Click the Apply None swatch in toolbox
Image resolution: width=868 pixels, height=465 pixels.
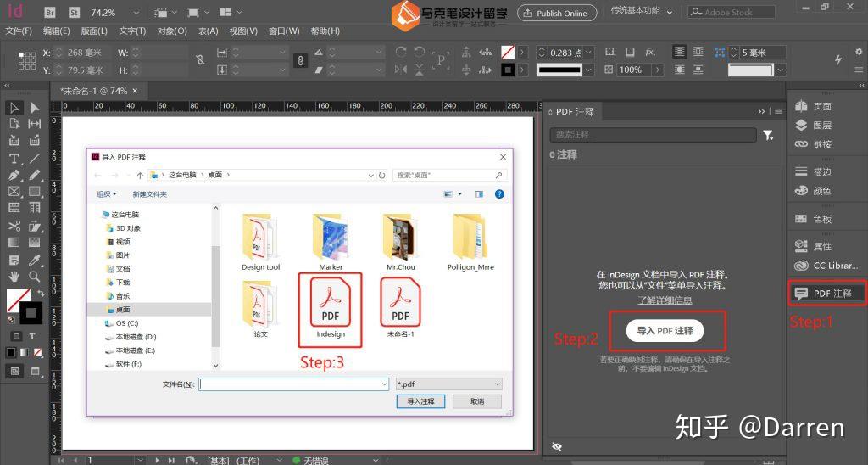[x=37, y=352]
